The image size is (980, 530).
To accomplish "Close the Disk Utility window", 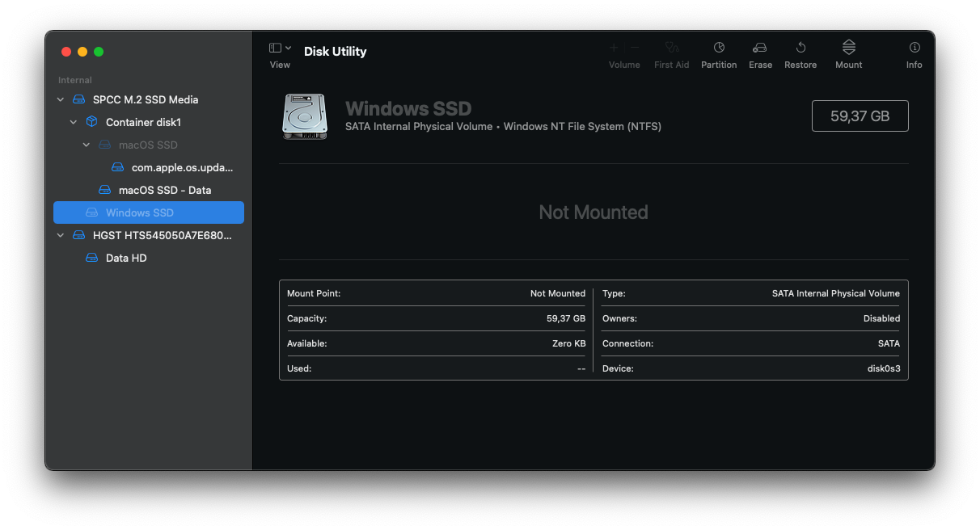I will (x=66, y=52).
